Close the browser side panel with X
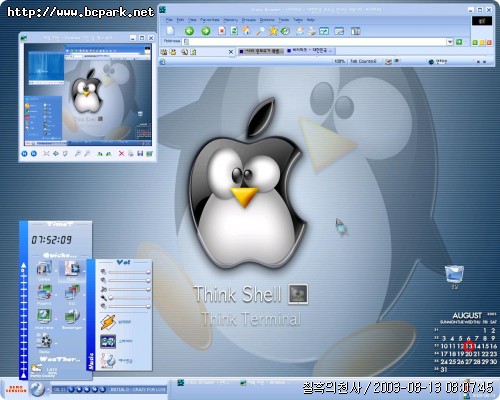This screenshot has height=400, width=500. coord(231,52)
